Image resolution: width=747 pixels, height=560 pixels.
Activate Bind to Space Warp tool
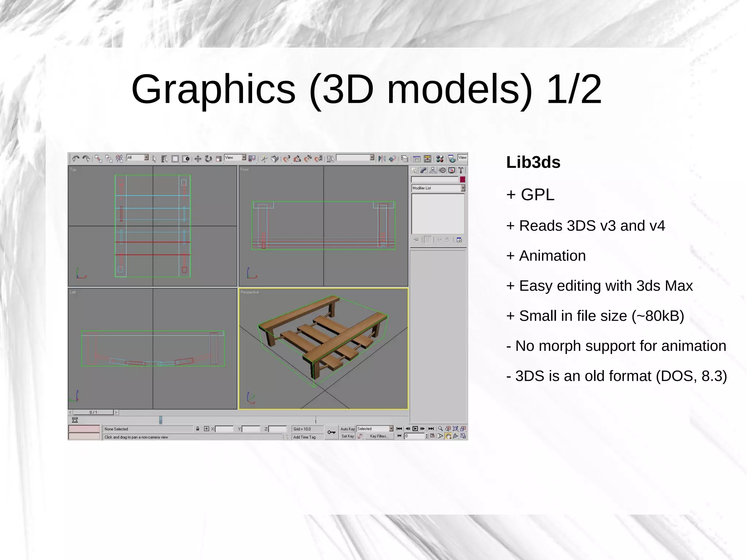(x=119, y=159)
